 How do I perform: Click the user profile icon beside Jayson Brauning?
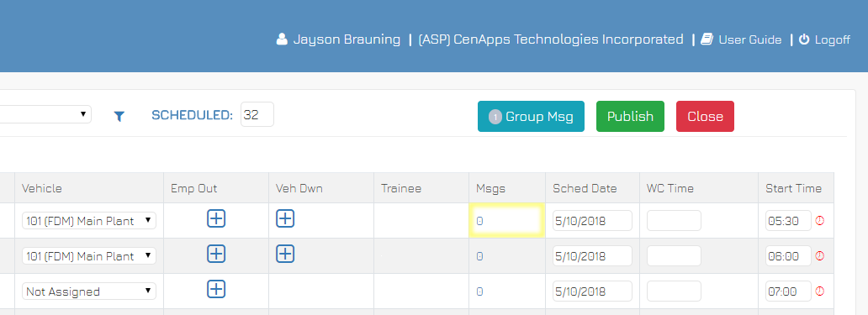pos(283,39)
